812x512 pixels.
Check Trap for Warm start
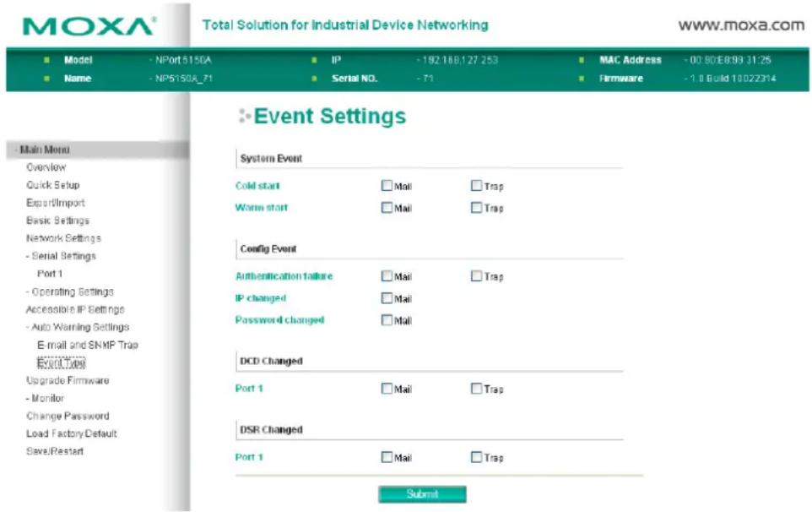[476, 208]
